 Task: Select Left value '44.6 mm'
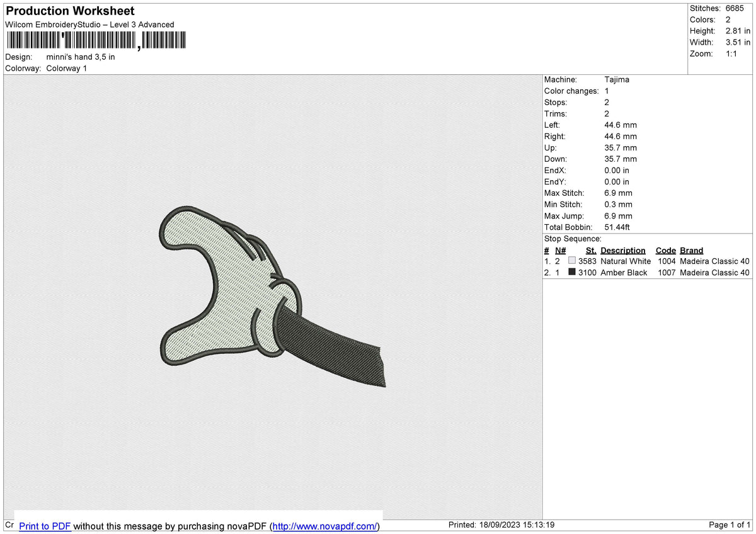coord(621,125)
